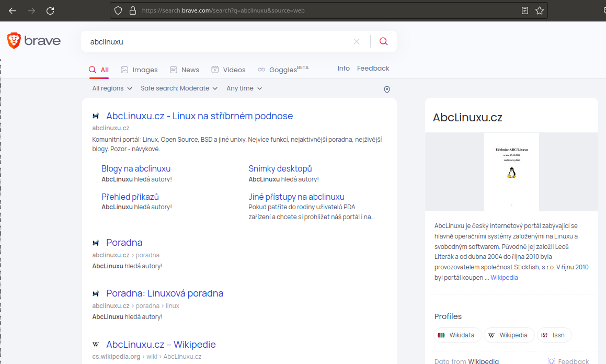Open Poradna: Linuxová poradna result
The image size is (606, 364).
coord(165,293)
